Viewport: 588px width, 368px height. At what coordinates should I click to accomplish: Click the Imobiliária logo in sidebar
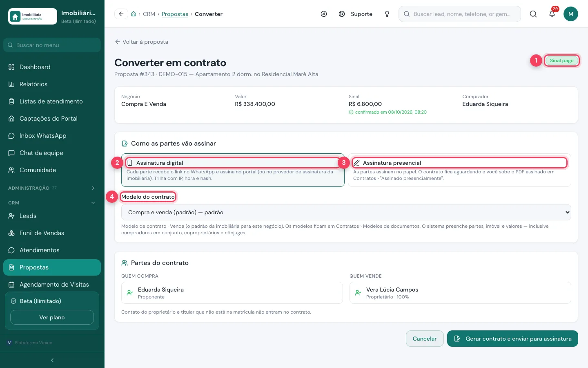tap(33, 16)
